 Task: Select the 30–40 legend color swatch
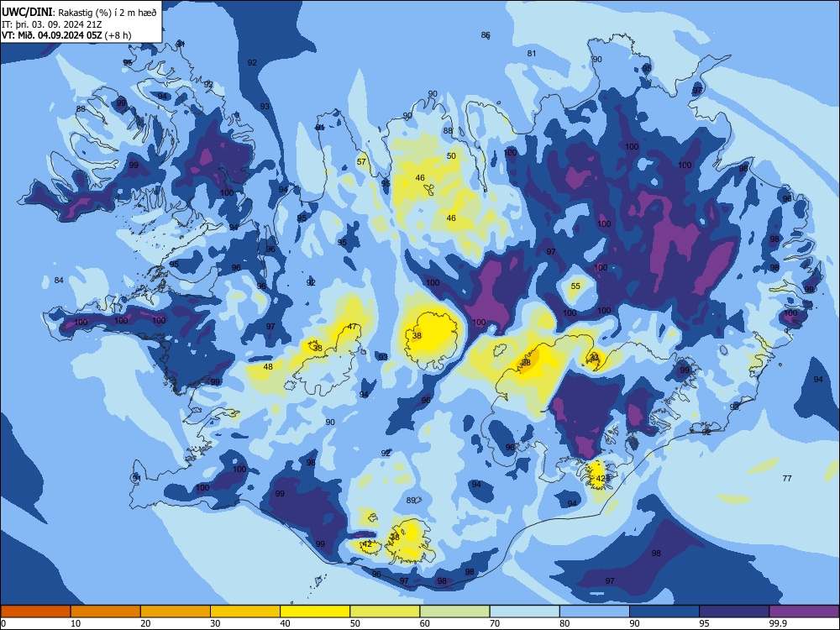click(245, 612)
